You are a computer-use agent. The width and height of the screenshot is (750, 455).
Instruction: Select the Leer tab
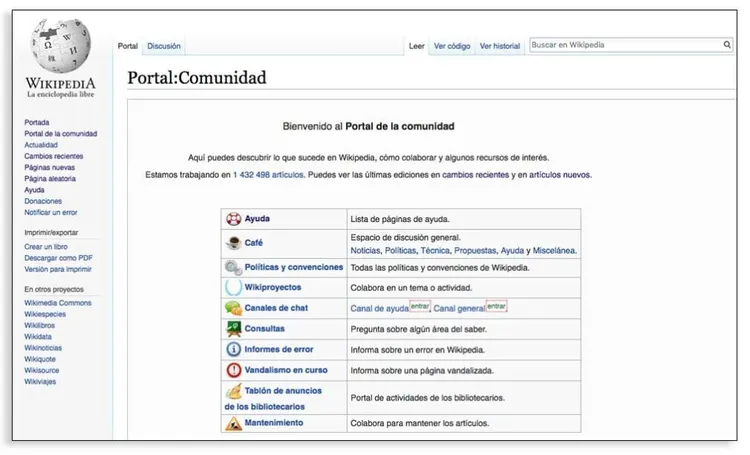coord(417,46)
